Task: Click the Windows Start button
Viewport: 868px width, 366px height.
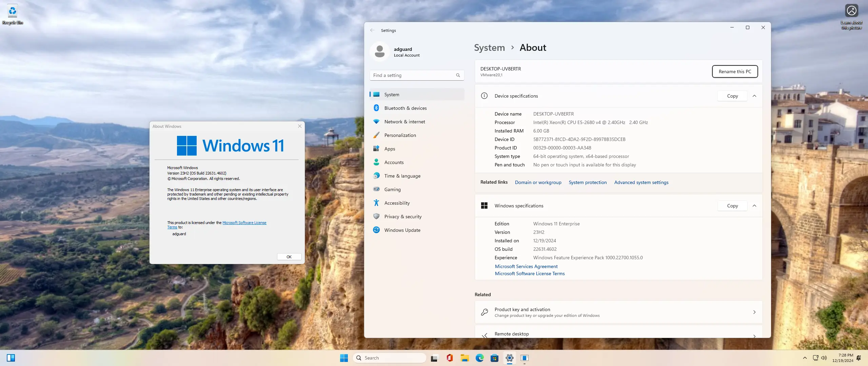Action: point(344,358)
